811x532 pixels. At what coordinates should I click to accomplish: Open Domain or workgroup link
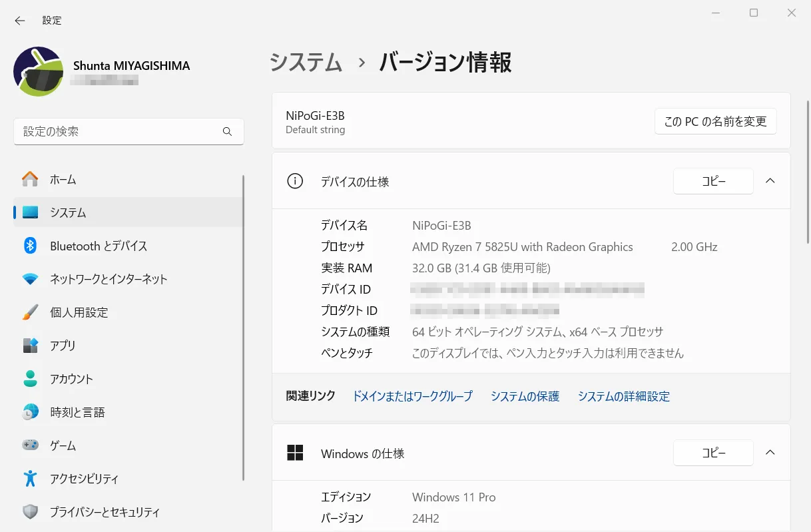[x=412, y=396]
